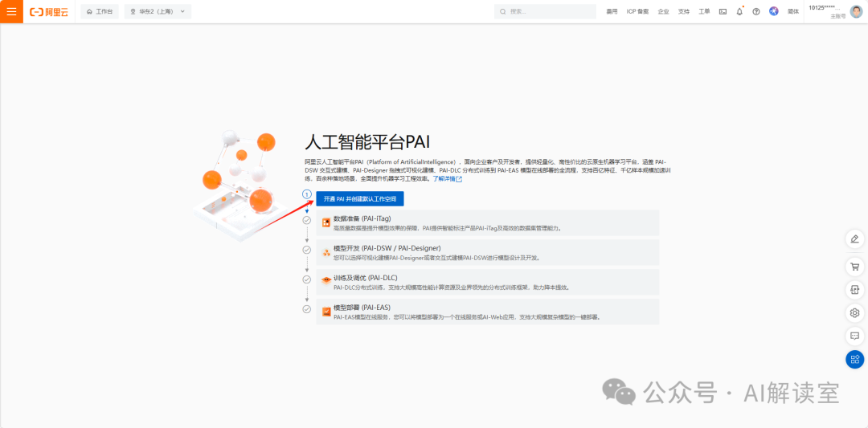Click the 模型部署 (PAI-EAS) icon
Image resolution: width=868 pixels, height=428 pixels.
tap(326, 312)
